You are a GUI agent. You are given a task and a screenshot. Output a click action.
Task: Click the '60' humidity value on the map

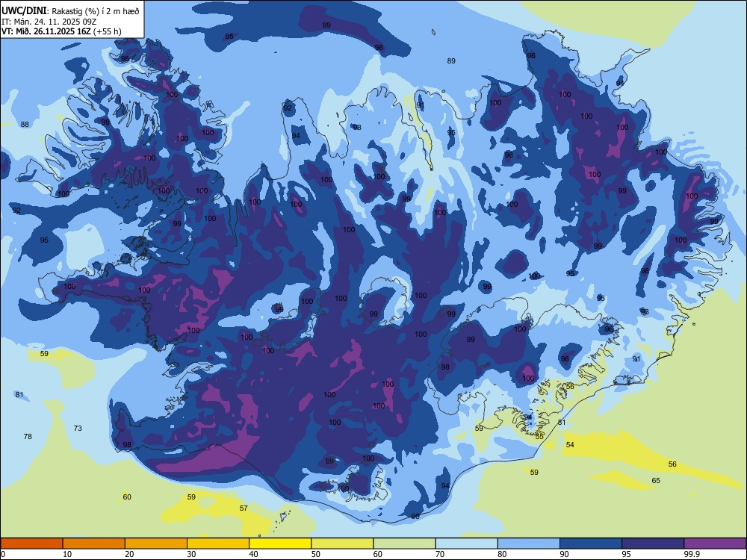coord(127,497)
